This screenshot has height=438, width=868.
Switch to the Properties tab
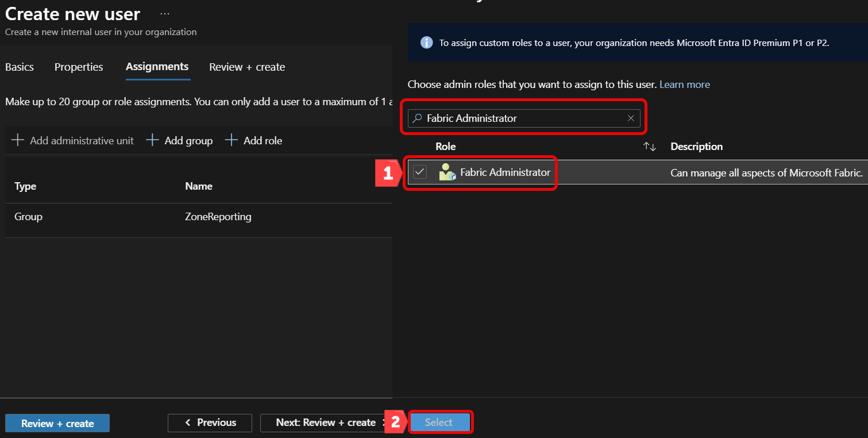point(79,67)
